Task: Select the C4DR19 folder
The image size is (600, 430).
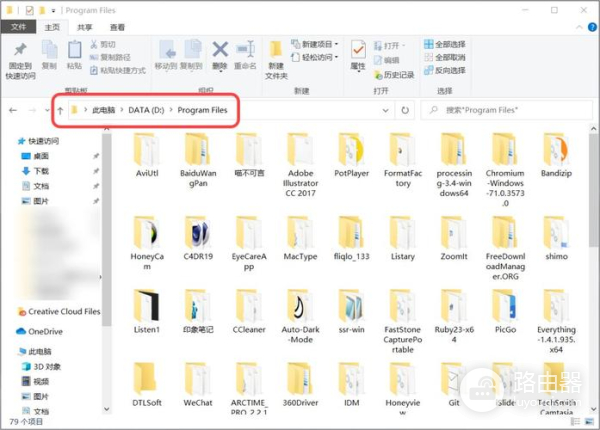Action: [x=198, y=239]
